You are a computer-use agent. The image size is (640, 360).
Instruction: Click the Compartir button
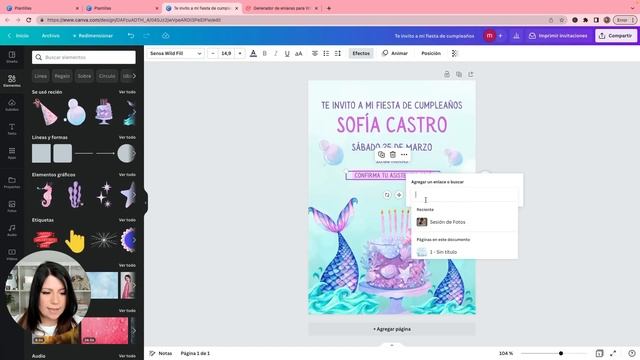tap(616, 36)
